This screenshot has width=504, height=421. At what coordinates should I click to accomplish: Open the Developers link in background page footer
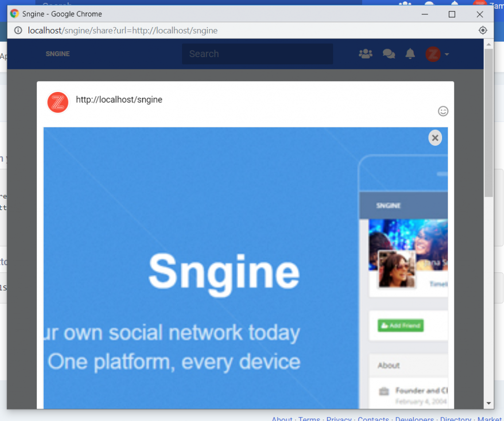414,419
